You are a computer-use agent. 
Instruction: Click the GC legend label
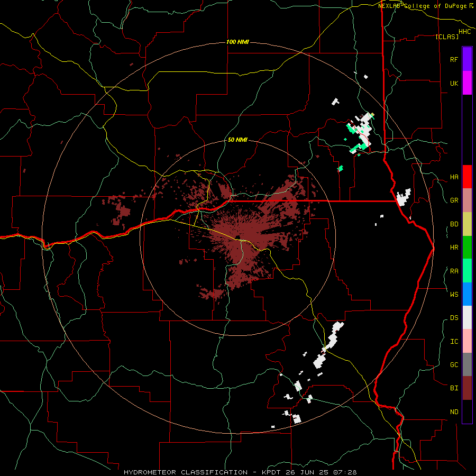(454, 364)
